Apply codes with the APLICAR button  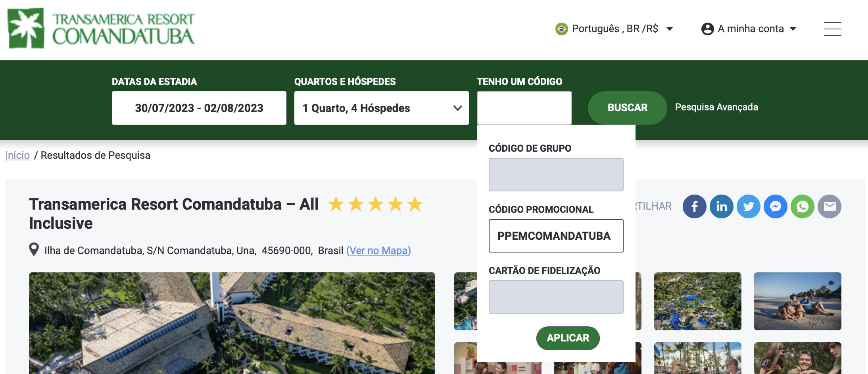[x=568, y=338]
